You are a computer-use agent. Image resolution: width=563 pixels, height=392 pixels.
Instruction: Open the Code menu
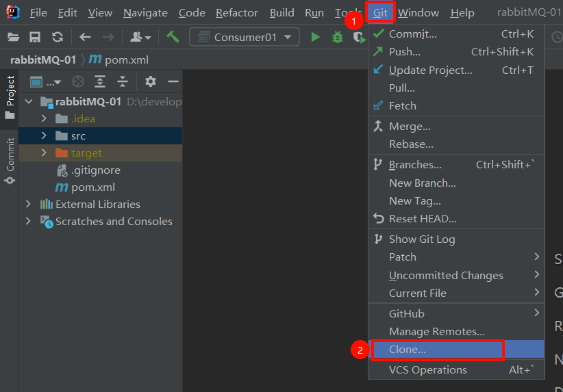[x=192, y=13]
